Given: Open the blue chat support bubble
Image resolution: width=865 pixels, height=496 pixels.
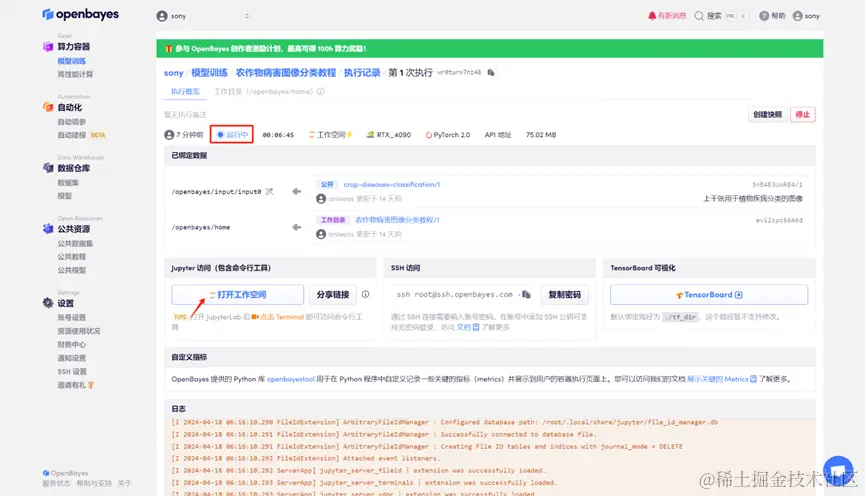Looking at the screenshot, I should (838, 471).
